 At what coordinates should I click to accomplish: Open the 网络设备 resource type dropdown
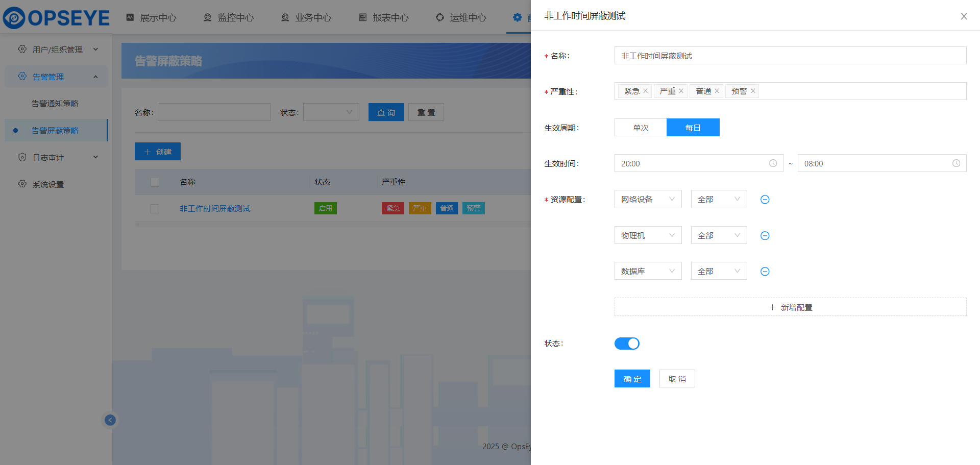pyautogui.click(x=648, y=200)
